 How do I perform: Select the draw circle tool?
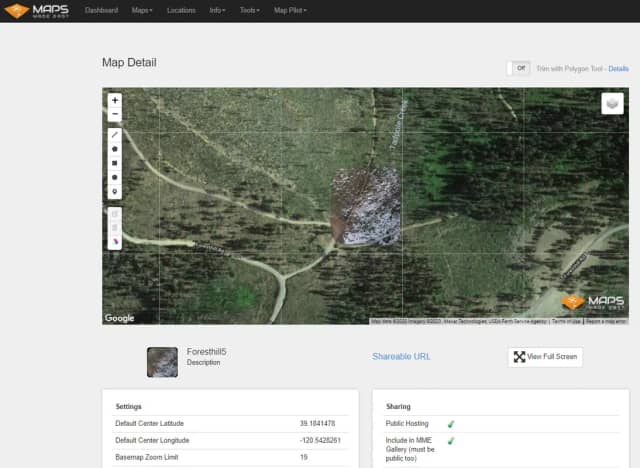[115, 177]
